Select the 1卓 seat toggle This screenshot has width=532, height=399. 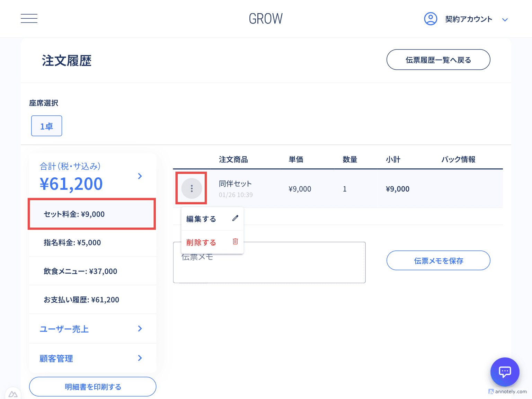click(x=46, y=126)
